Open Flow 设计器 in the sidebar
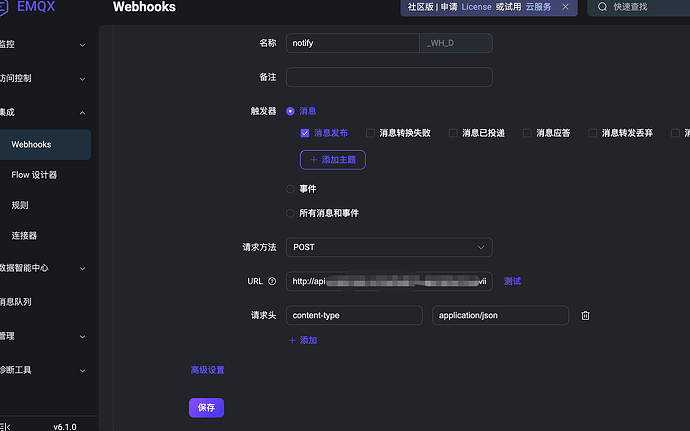This screenshot has height=431, width=690. [x=34, y=175]
